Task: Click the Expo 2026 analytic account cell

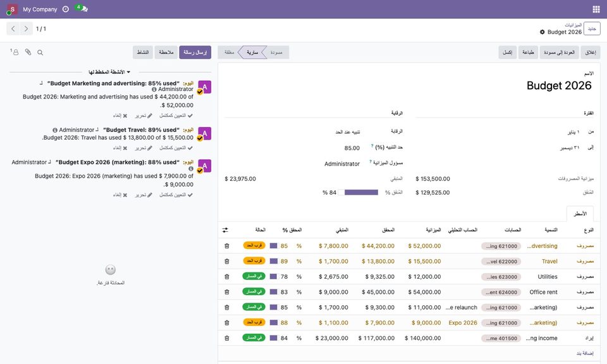Action: pos(463,323)
